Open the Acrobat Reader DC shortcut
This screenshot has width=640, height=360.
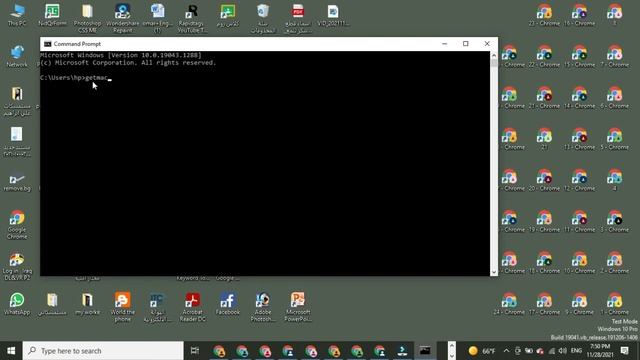pyautogui.click(x=192, y=307)
